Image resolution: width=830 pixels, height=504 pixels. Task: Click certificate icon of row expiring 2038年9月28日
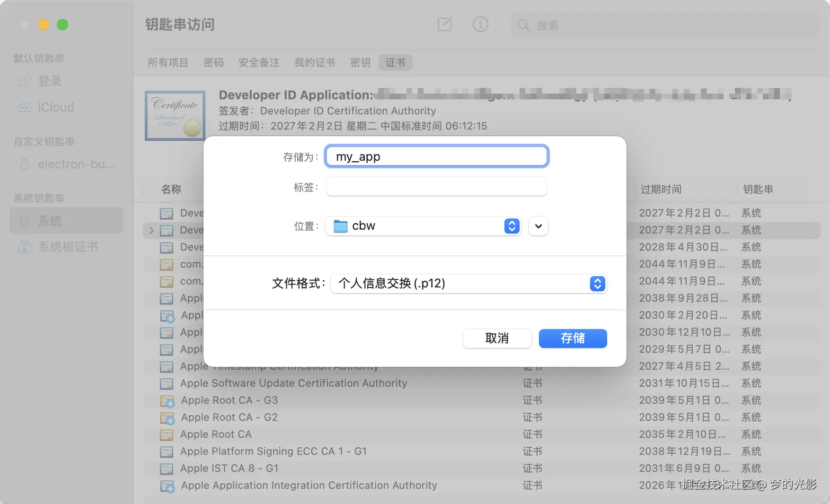point(167,298)
